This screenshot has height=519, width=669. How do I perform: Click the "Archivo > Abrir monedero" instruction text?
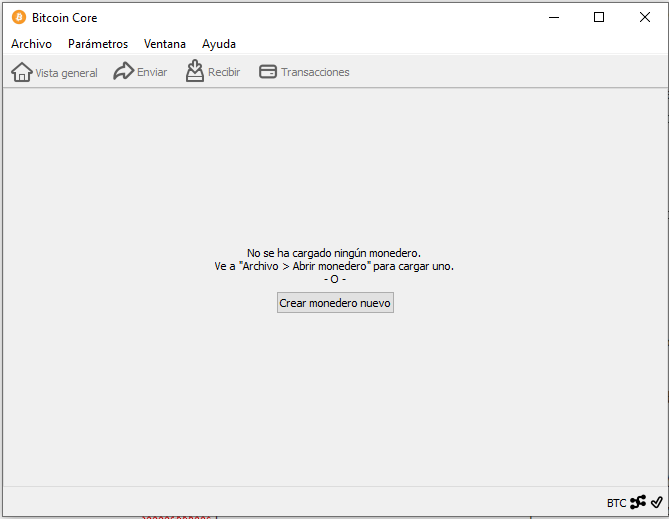334,266
